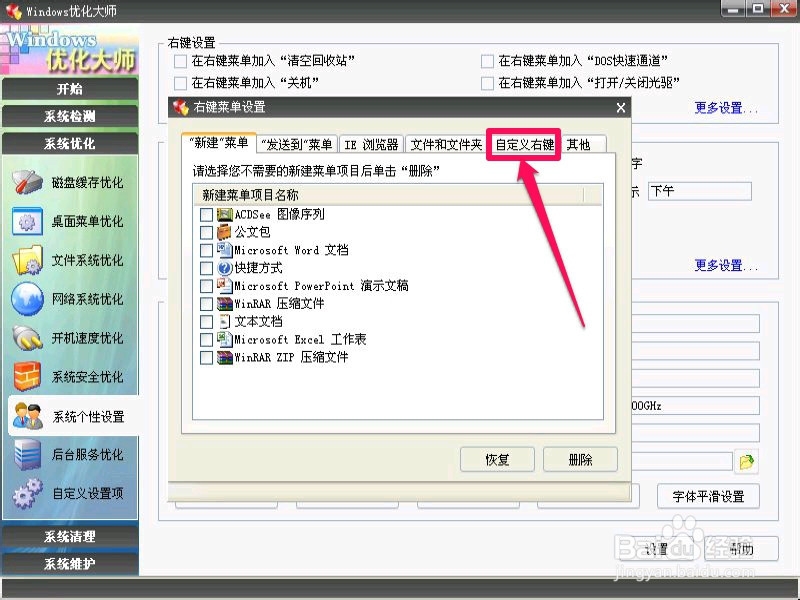This screenshot has height=600, width=800.
Task: Click 公文包 briefcase icon
Action: [x=224, y=232]
